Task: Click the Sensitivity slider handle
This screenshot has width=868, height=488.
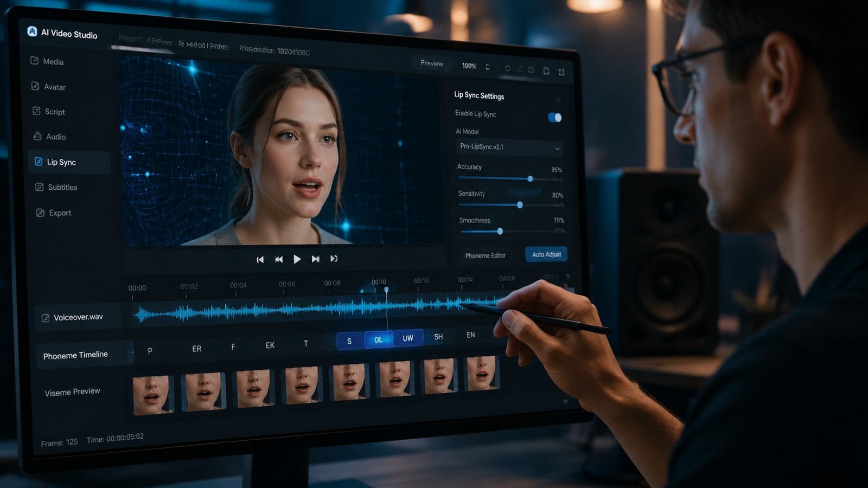Action: pyautogui.click(x=520, y=205)
